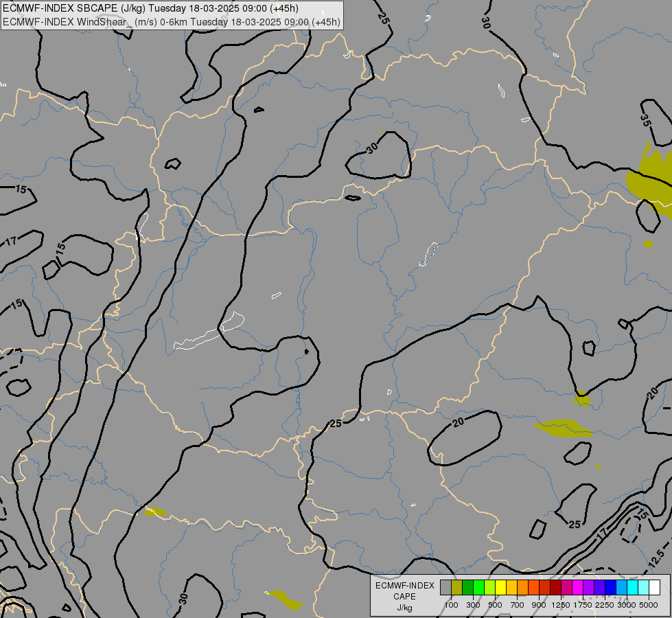Click the 35 wind shear contour label
The width and height of the screenshot is (672, 618).
(x=646, y=121)
